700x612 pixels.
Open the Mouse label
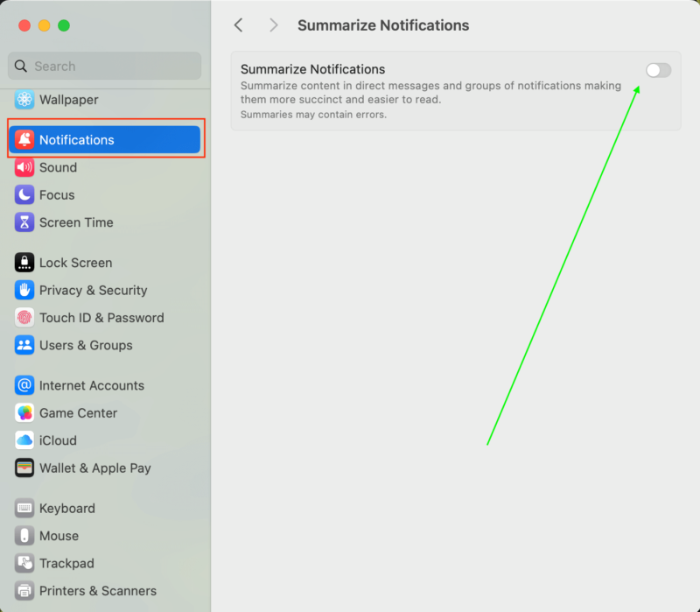tap(59, 536)
